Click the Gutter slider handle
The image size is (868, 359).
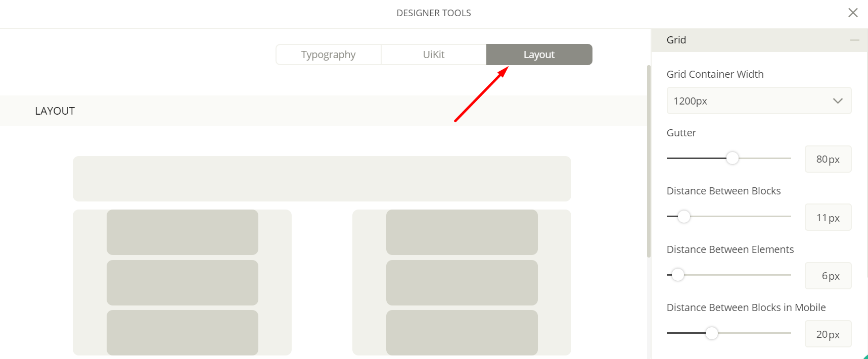(x=732, y=158)
